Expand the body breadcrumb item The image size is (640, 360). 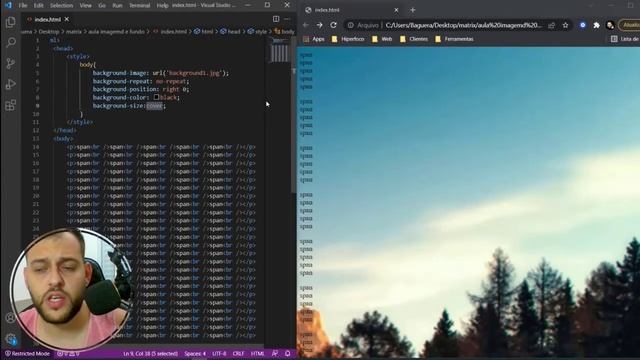284,31
